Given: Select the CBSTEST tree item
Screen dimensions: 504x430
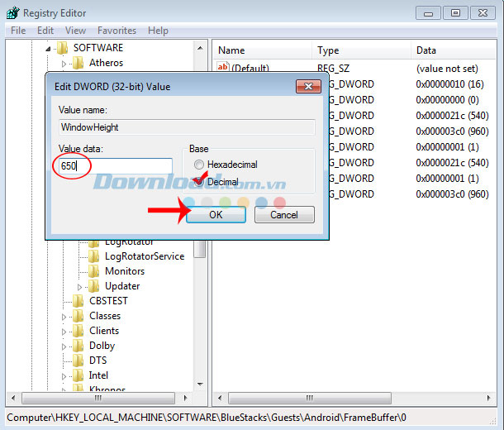Looking at the screenshot, I should tap(108, 301).
